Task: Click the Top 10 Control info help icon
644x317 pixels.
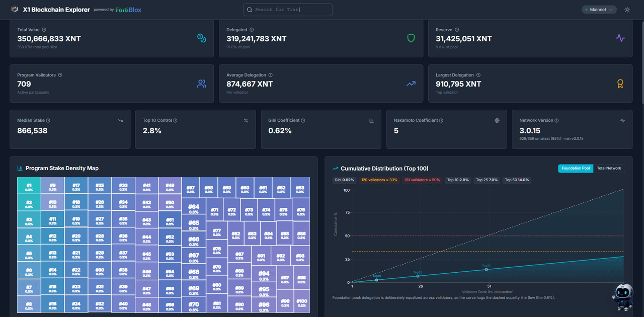Action: click(x=175, y=120)
